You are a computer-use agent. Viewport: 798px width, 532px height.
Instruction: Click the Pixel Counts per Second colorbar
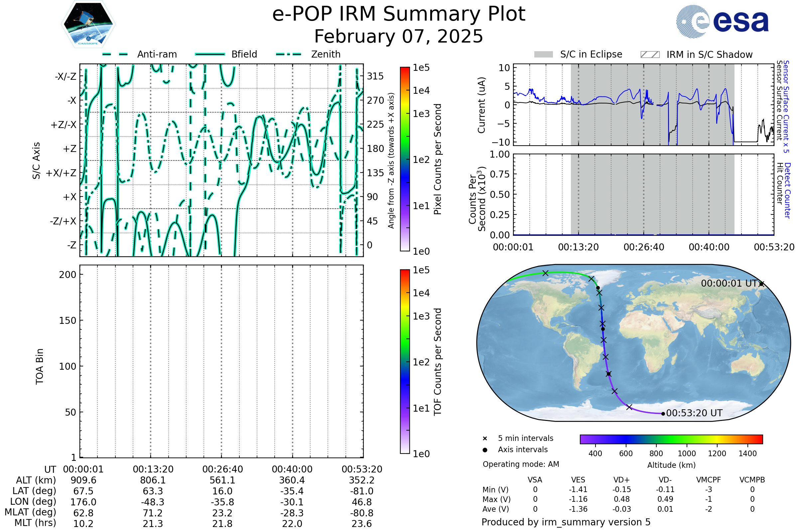click(x=405, y=159)
